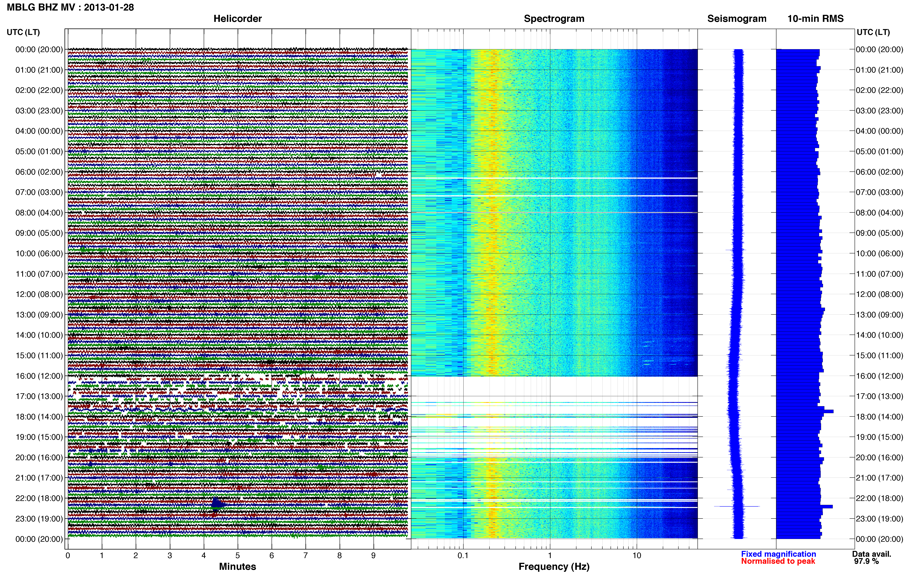Click the '1' tick on Frequency axis
Screen dimensions: 924x578
point(550,555)
